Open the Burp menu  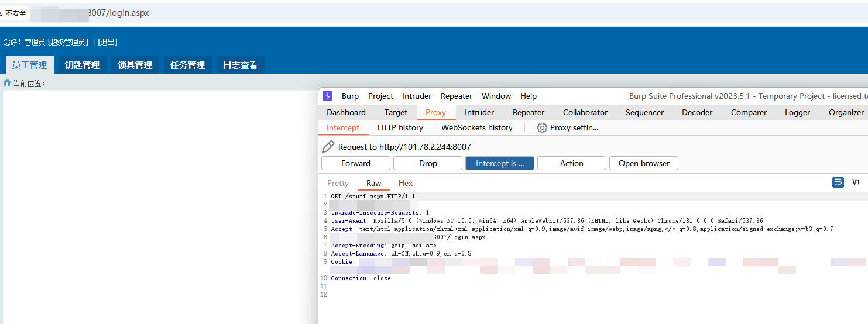click(x=350, y=96)
